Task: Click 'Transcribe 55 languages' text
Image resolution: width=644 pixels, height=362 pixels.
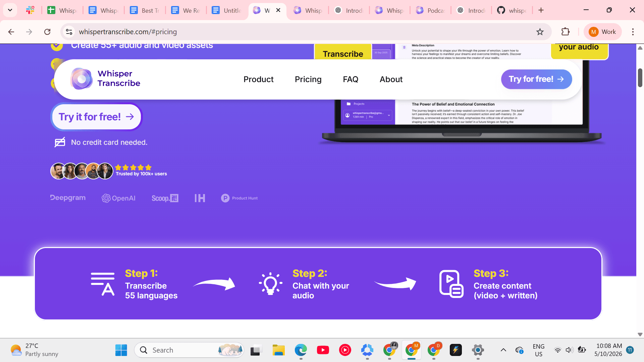Action: pyautogui.click(x=151, y=291)
